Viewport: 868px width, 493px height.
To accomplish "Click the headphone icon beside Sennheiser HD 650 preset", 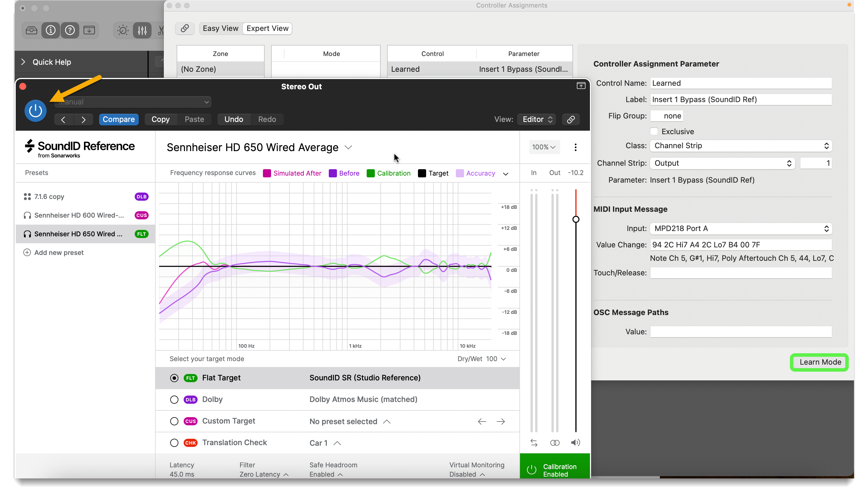I will tap(27, 234).
